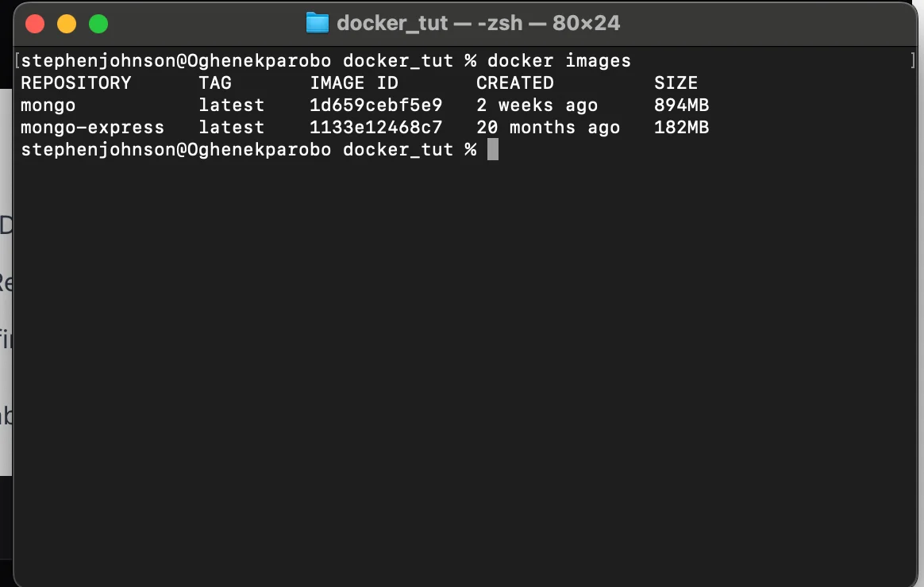The image size is (924, 587).
Task: Click the latest tag in mongo-express row
Action: click(x=232, y=128)
